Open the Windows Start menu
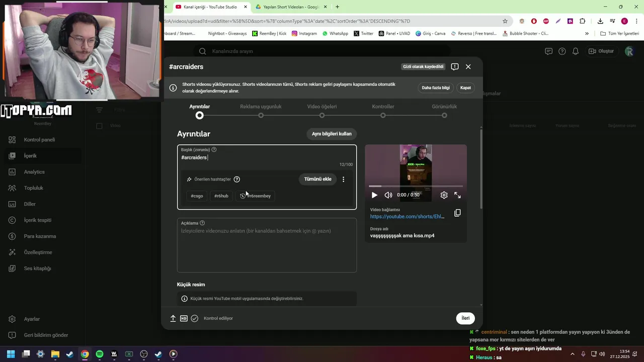This screenshot has width=644, height=362. [x=11, y=354]
